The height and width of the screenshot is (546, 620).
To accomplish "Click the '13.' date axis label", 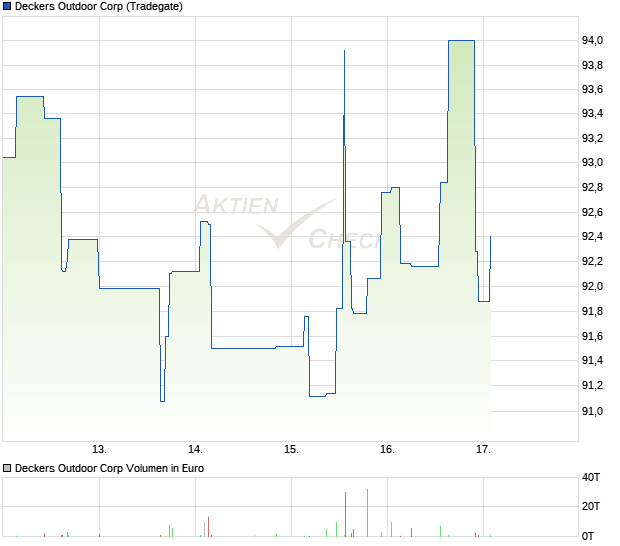I will point(99,450).
